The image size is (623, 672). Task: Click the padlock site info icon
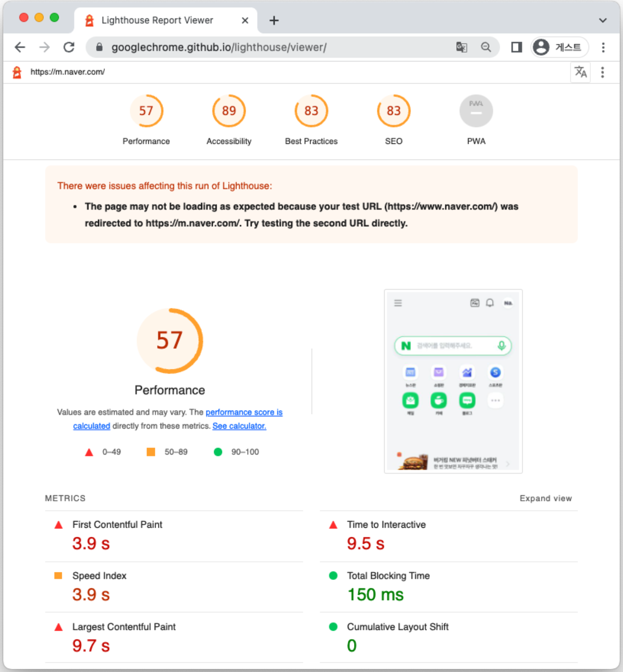[x=99, y=47]
